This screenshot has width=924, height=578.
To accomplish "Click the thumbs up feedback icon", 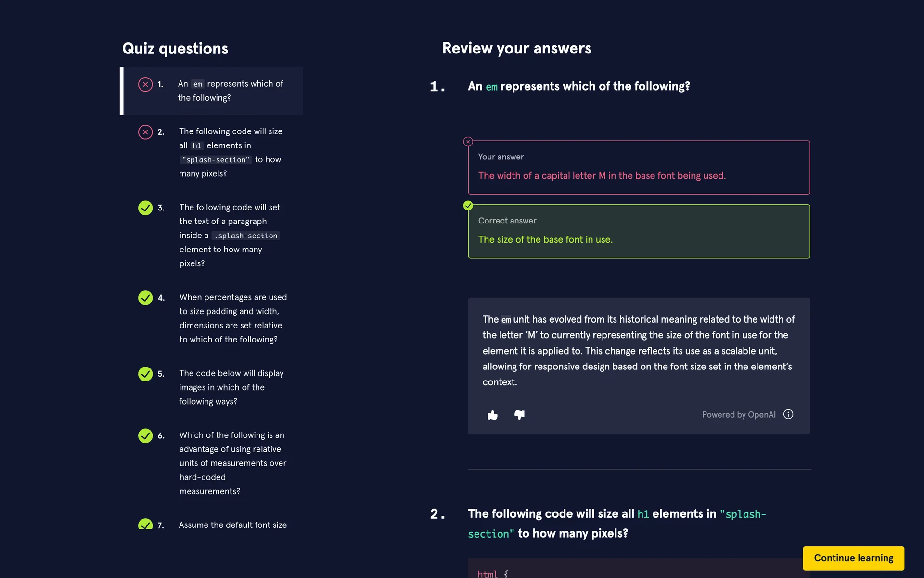I will point(492,415).
